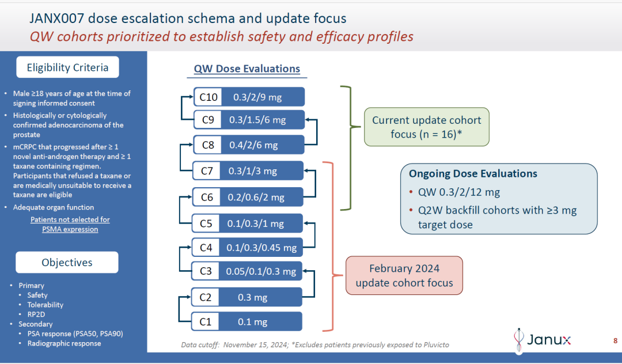Image resolution: width=622 pixels, height=364 pixels.
Task: Select cohort C3 0.05/0.1/0.3 mg box
Action: 246,271
